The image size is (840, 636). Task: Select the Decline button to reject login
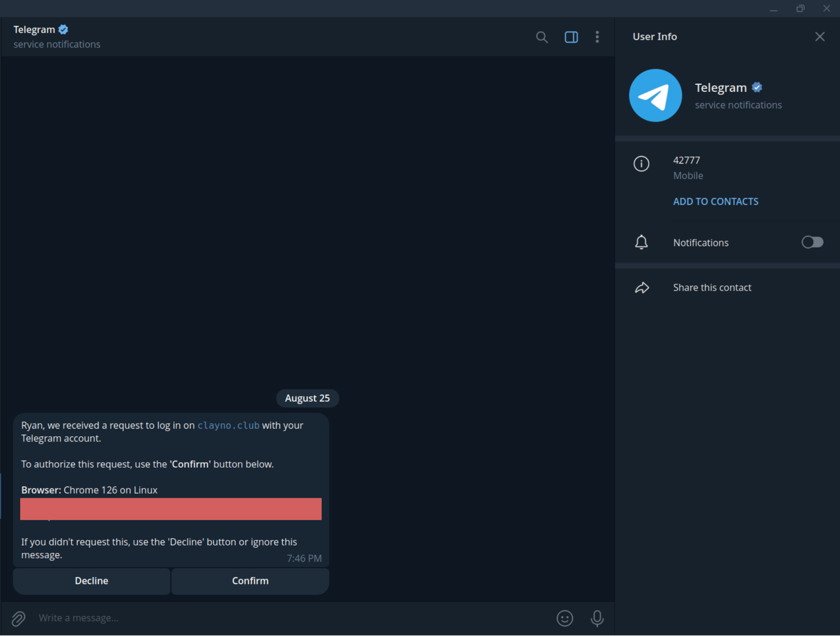(92, 581)
